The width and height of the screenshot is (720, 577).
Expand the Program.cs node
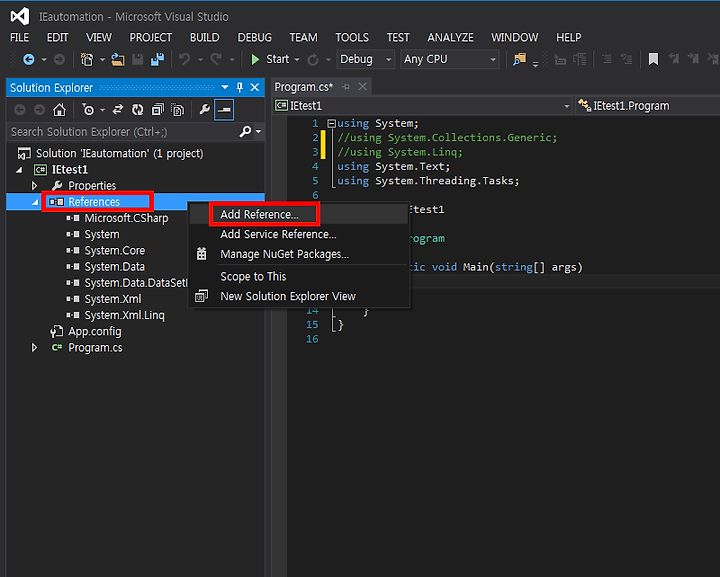click(34, 347)
